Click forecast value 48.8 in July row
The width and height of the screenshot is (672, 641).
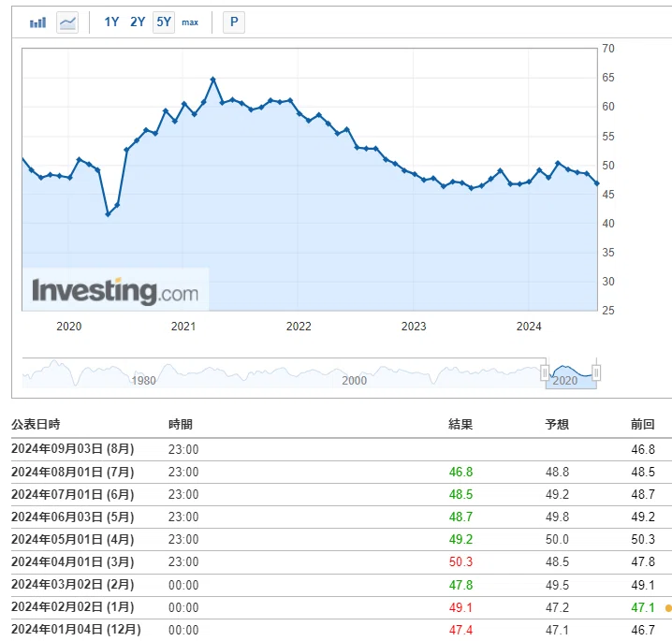[557, 472]
